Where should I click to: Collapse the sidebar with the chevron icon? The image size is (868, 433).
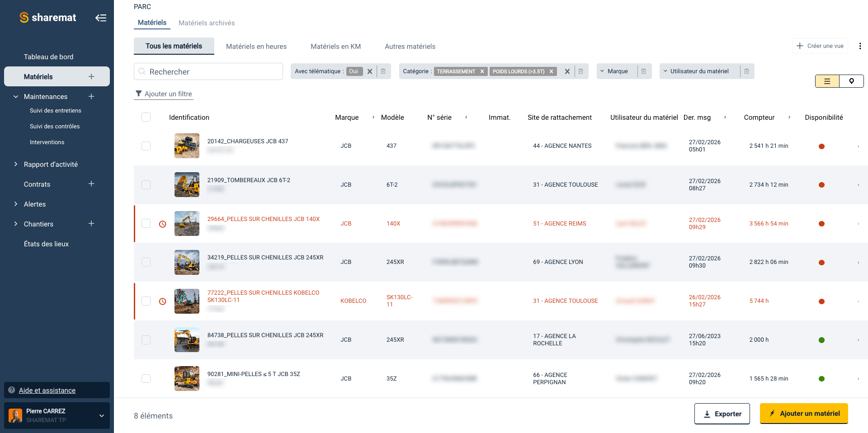point(101,18)
